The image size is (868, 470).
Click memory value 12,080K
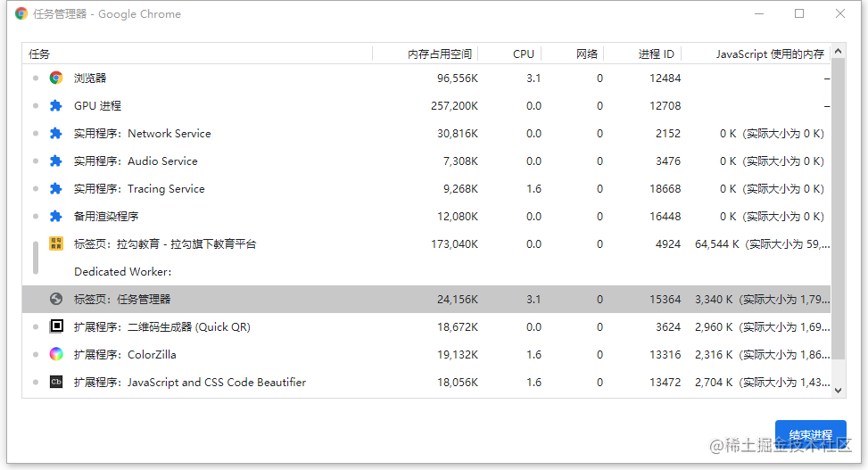pos(458,217)
